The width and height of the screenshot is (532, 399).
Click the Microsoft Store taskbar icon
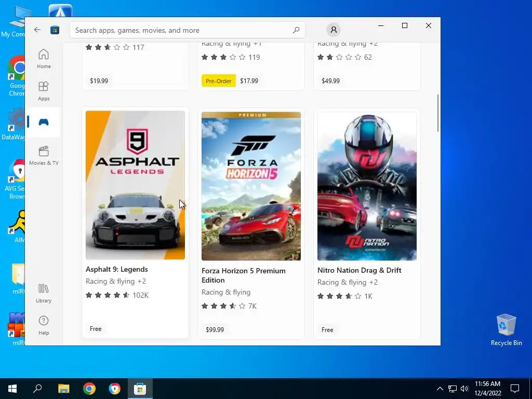(x=140, y=389)
